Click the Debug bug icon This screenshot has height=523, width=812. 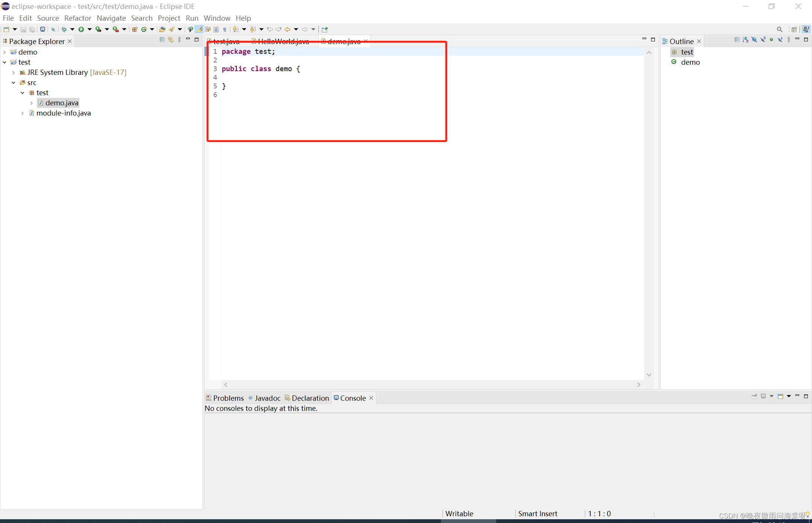coord(64,29)
